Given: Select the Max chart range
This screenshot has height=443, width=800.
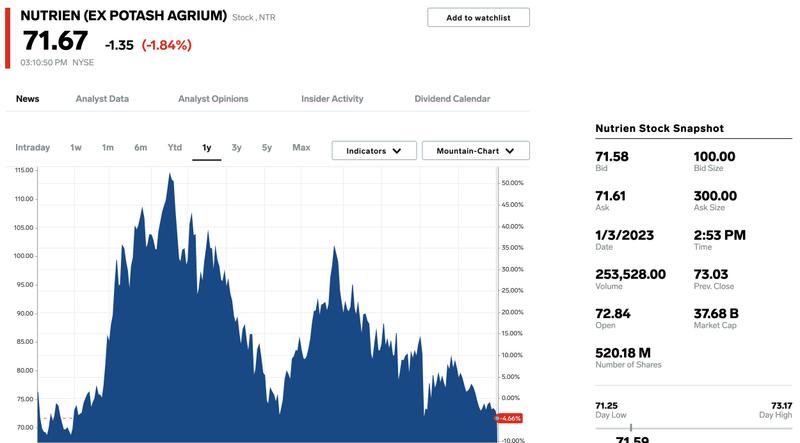Looking at the screenshot, I should pyautogui.click(x=301, y=147).
